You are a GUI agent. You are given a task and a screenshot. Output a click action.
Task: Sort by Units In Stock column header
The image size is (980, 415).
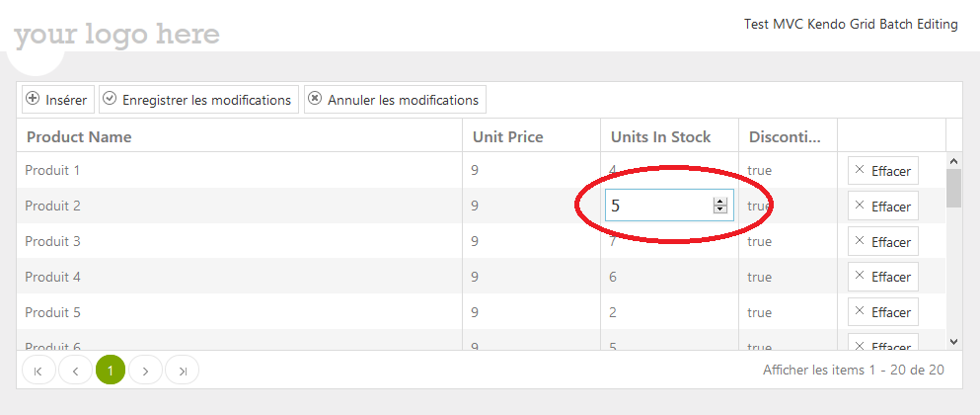[x=660, y=136]
